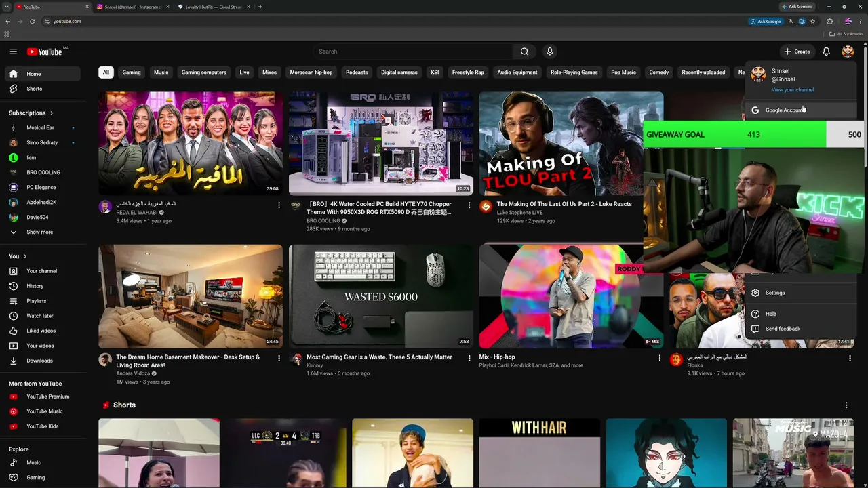Viewport: 868px width, 488px height.
Task: Click the zoom magnifier in the address bar
Action: pos(791,22)
